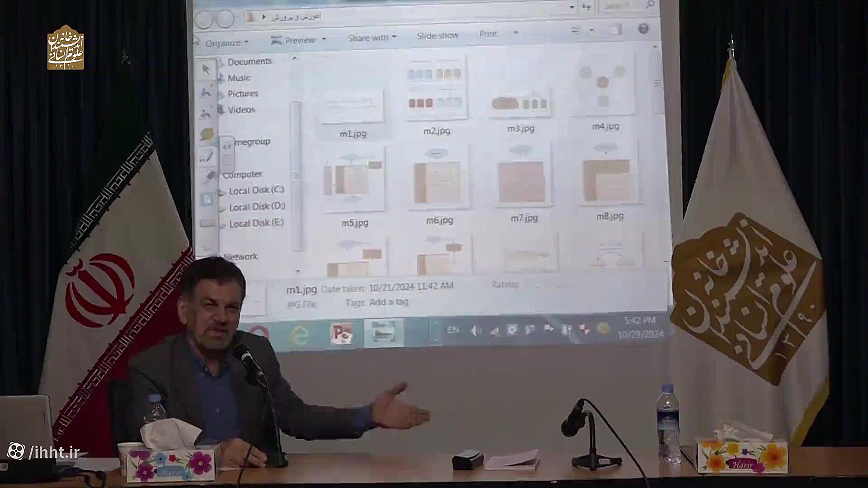The width and height of the screenshot is (868, 488).
Task: Click the volume speaker tray icon
Action: pyautogui.click(x=476, y=331)
